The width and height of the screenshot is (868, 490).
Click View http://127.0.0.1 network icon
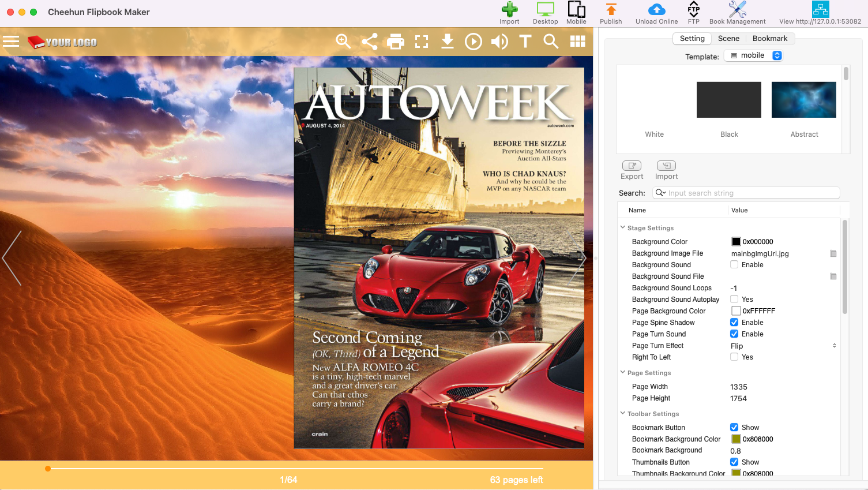(820, 9)
